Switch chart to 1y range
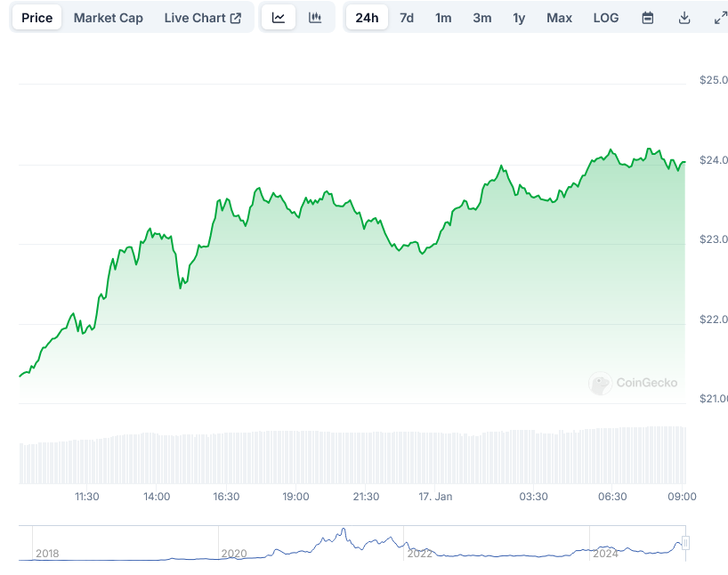This screenshot has width=728, height=575. coord(519,18)
